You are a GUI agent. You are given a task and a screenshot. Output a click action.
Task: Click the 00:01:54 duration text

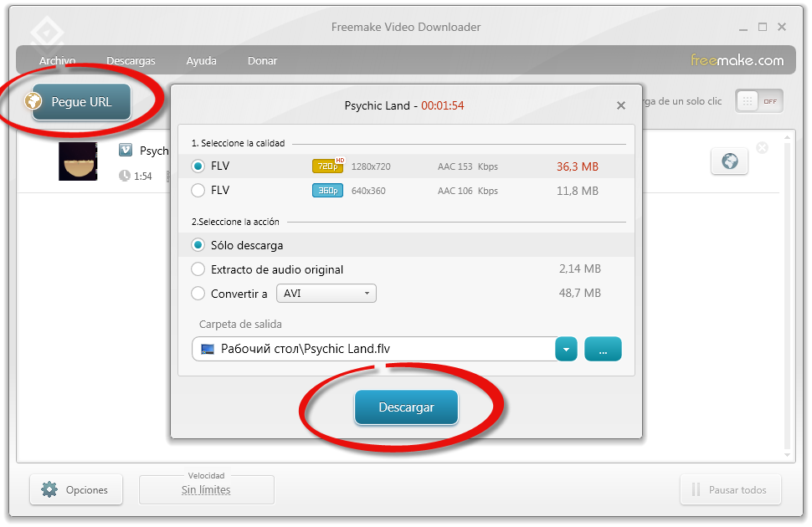click(442, 105)
